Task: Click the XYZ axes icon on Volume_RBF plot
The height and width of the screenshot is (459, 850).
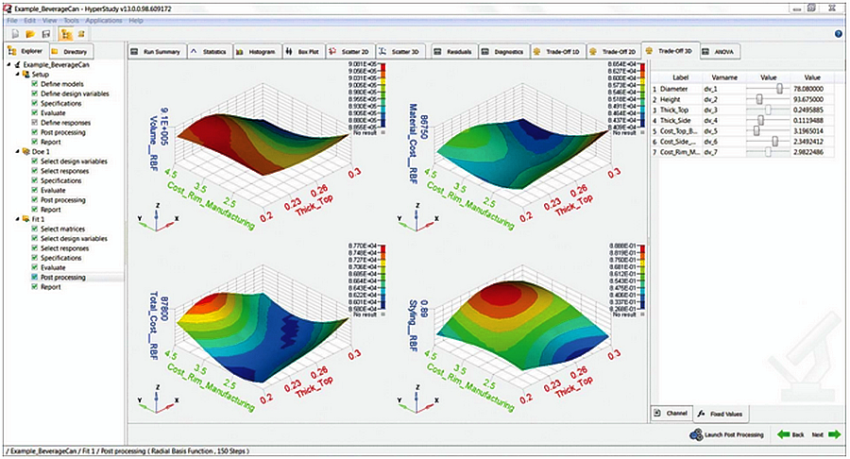Action: pyautogui.click(x=145, y=215)
